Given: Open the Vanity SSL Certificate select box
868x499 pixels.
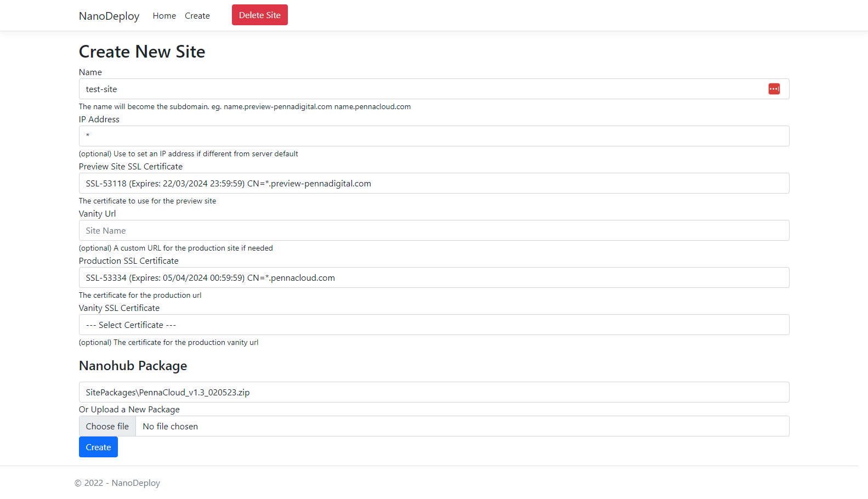Looking at the screenshot, I should (x=433, y=325).
